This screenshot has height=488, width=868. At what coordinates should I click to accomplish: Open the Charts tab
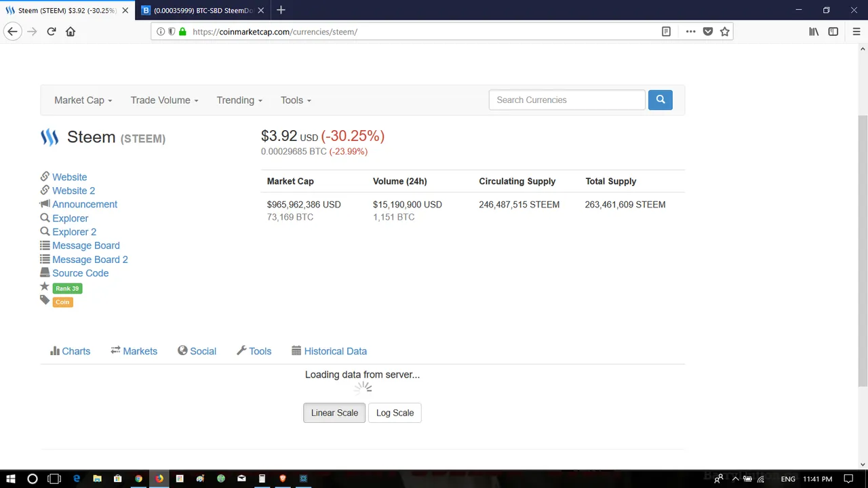pyautogui.click(x=71, y=351)
